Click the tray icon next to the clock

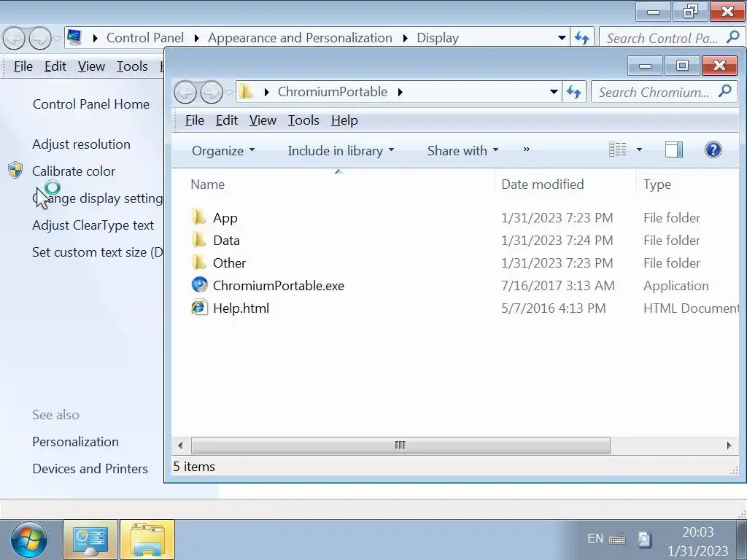(x=643, y=539)
